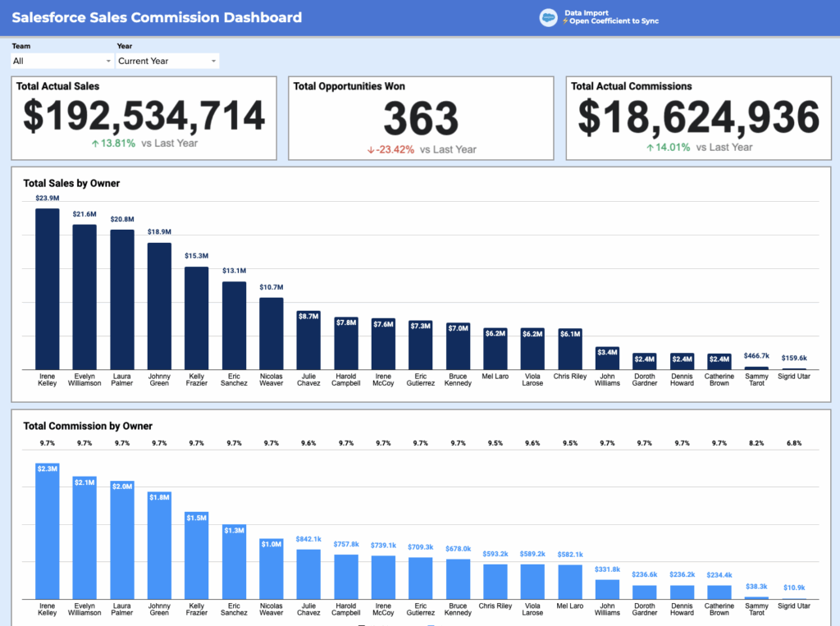
Task: Click the Total Sales by Owner chart title
Action: tap(71, 183)
